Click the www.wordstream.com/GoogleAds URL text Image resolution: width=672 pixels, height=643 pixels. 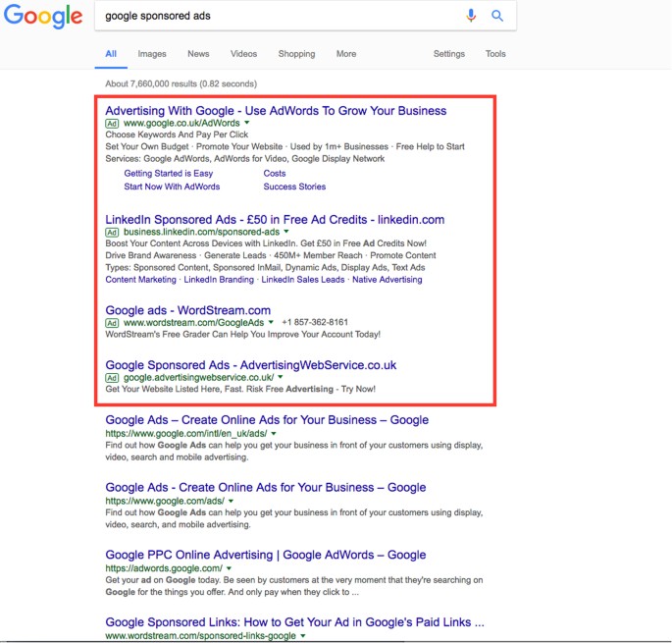pos(193,323)
